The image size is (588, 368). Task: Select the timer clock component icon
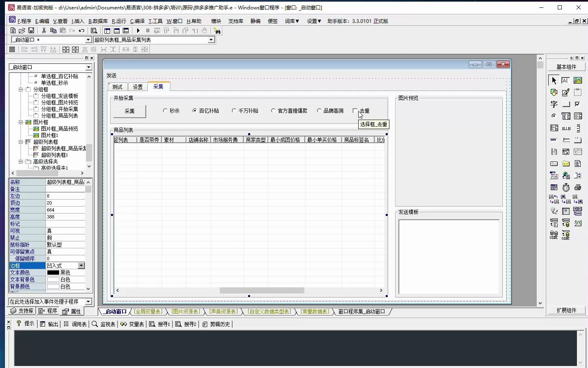pyautogui.click(x=566, y=187)
